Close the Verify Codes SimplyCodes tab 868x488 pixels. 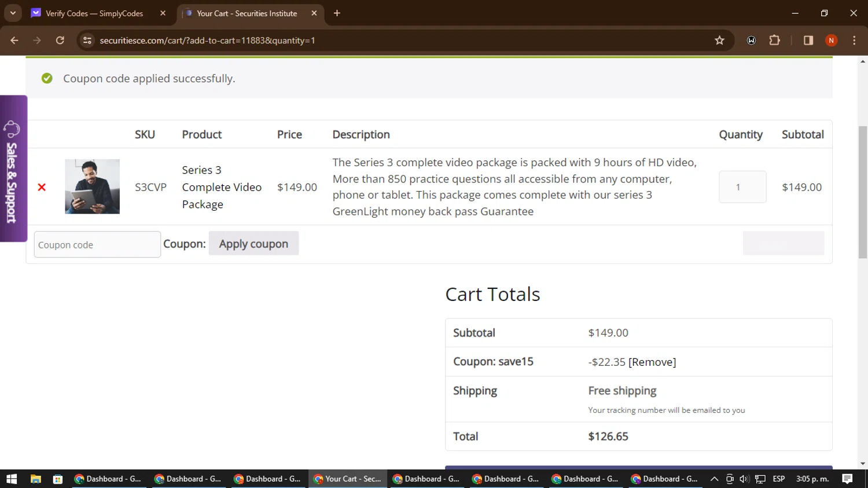pos(163,13)
